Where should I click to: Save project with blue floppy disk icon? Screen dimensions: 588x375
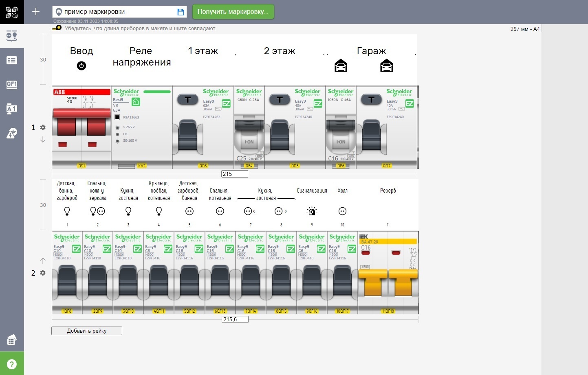coord(181,12)
